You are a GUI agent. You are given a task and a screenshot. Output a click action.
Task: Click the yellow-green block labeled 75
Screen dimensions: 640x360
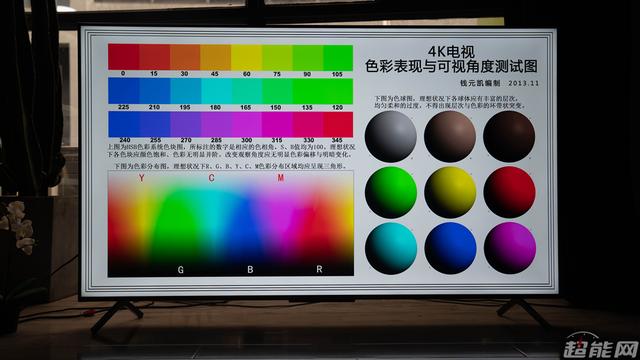click(277, 58)
